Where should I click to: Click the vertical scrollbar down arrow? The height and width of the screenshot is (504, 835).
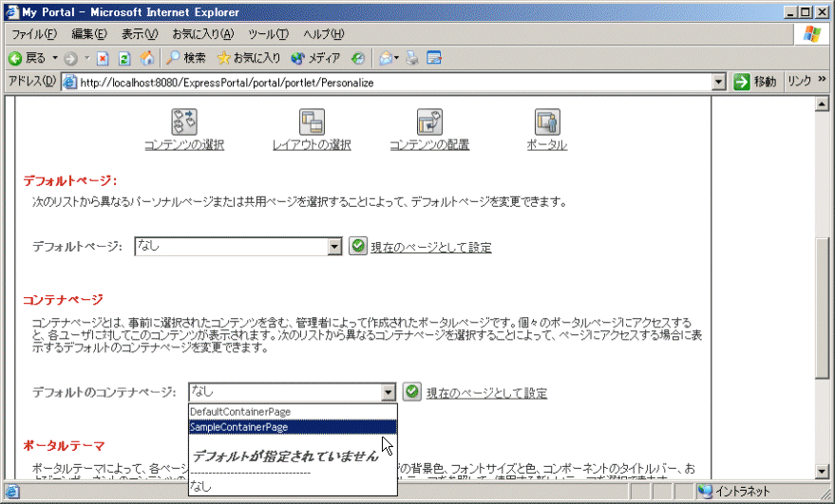click(822, 472)
